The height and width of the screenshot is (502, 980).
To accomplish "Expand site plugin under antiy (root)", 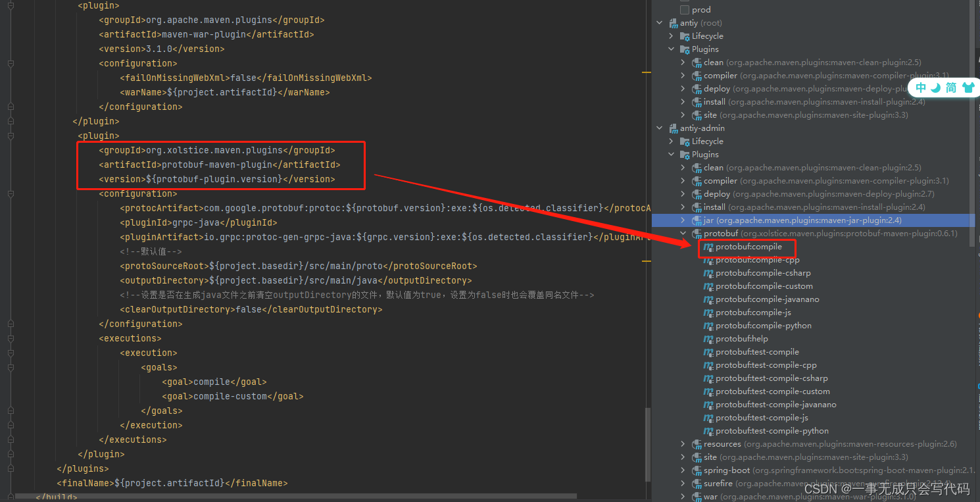I will click(x=683, y=115).
